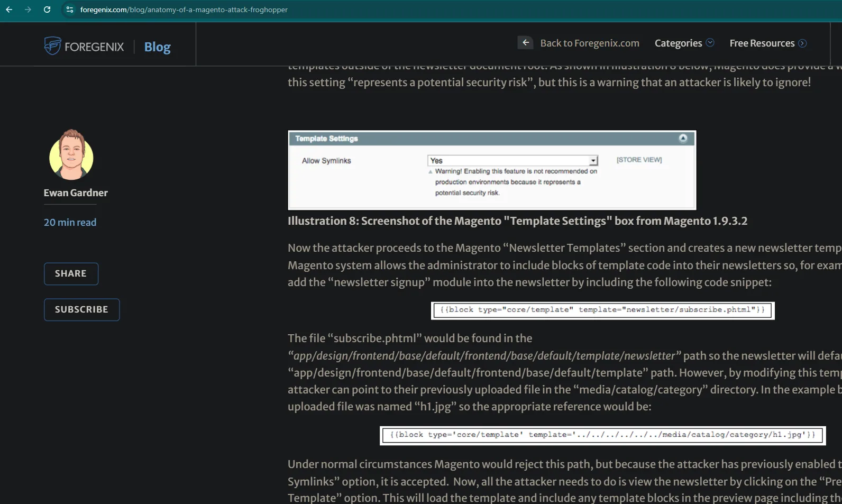Image resolution: width=842 pixels, height=504 pixels.
Task: Click the SUBSCRIBE button
Action: click(x=81, y=310)
